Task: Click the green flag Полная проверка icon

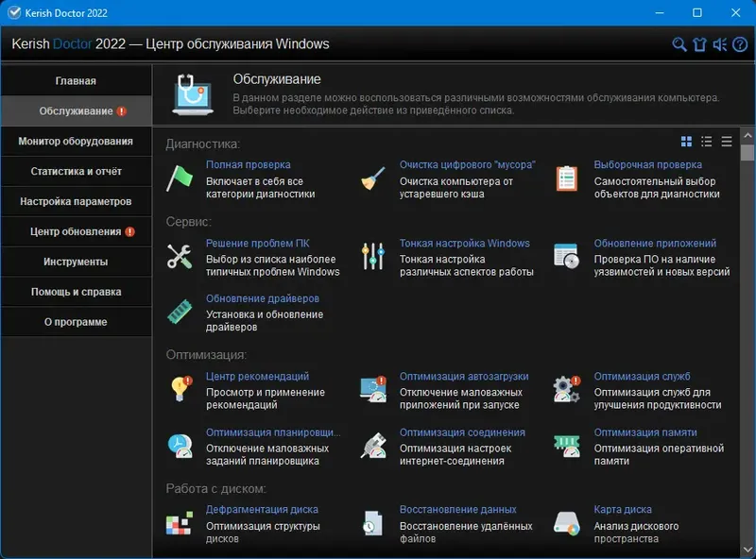Action: [x=180, y=178]
